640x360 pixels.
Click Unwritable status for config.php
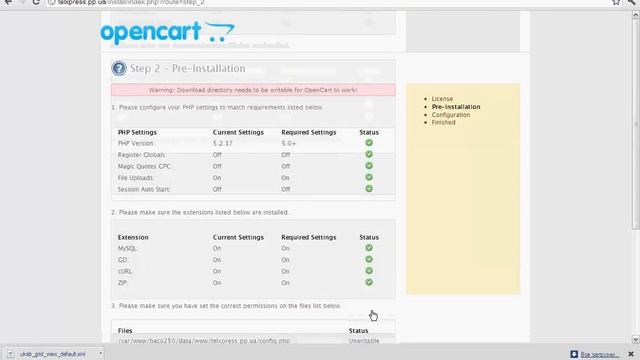coord(364,340)
